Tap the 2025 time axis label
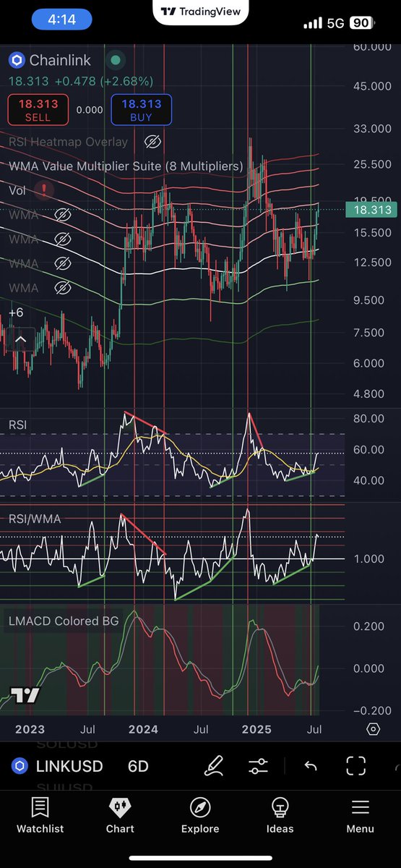 pyautogui.click(x=256, y=729)
